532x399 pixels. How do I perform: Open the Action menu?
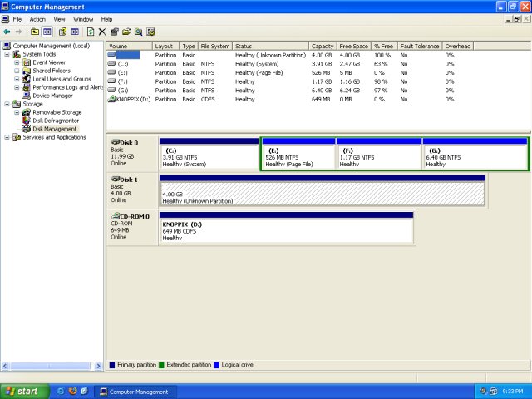click(37, 18)
